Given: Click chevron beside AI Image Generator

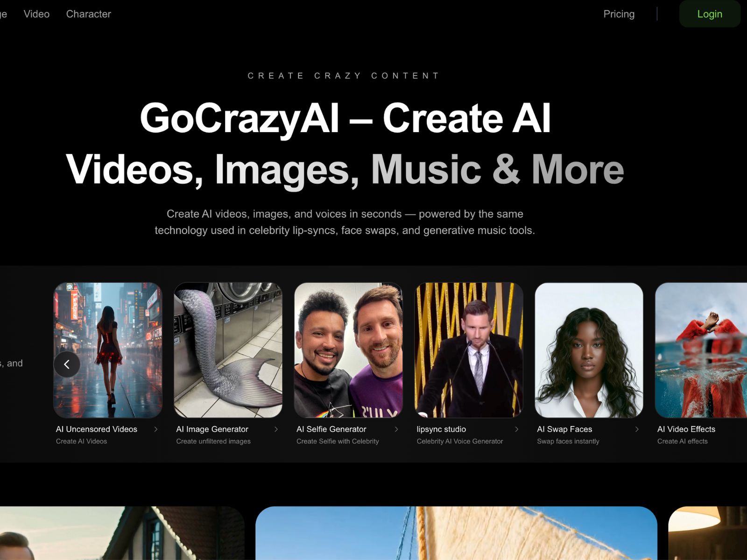Looking at the screenshot, I should pyautogui.click(x=276, y=429).
